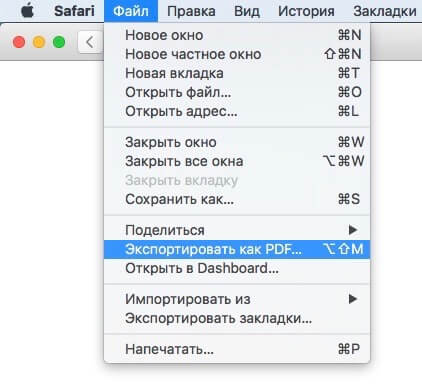Close the open Файл menu
This screenshot has width=422, height=392.
(x=131, y=11)
